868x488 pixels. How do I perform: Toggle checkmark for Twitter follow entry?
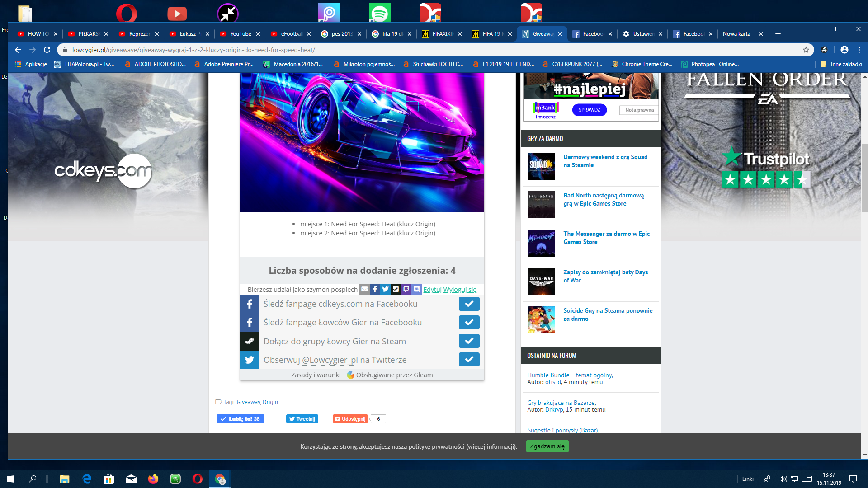469,360
